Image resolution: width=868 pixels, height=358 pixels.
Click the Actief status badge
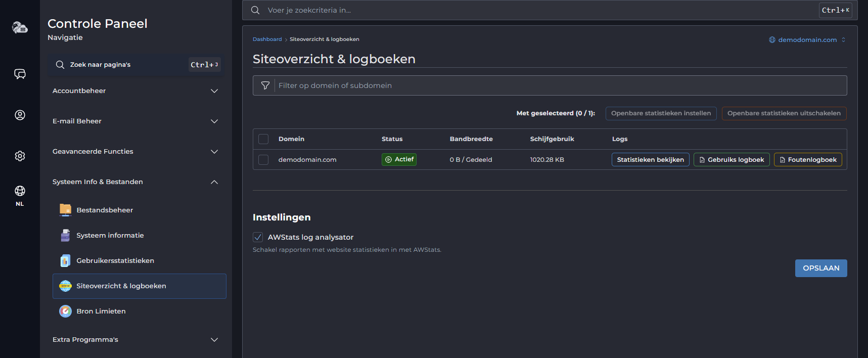click(399, 159)
